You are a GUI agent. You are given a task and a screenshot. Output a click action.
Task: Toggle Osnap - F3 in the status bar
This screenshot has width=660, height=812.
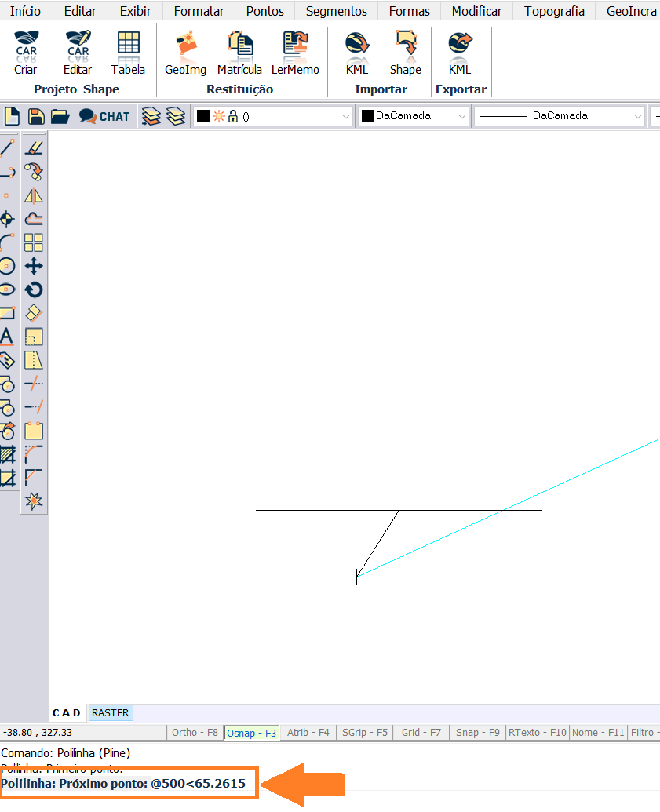[251, 733]
